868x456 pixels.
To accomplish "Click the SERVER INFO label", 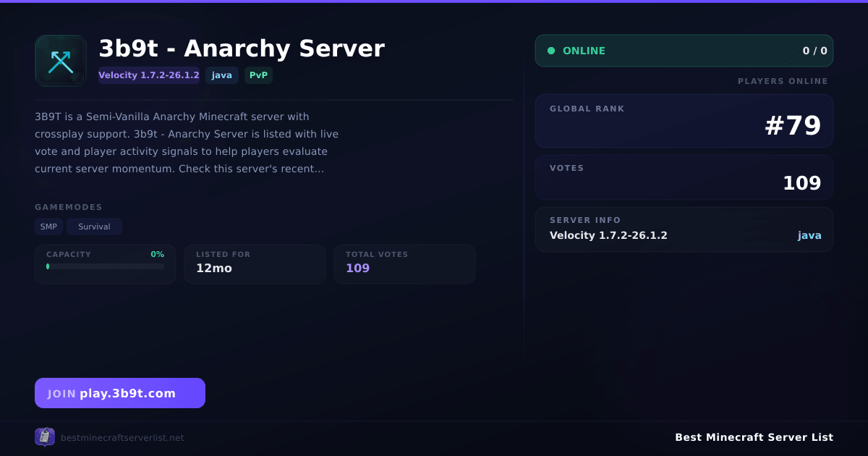I will 585,220.
